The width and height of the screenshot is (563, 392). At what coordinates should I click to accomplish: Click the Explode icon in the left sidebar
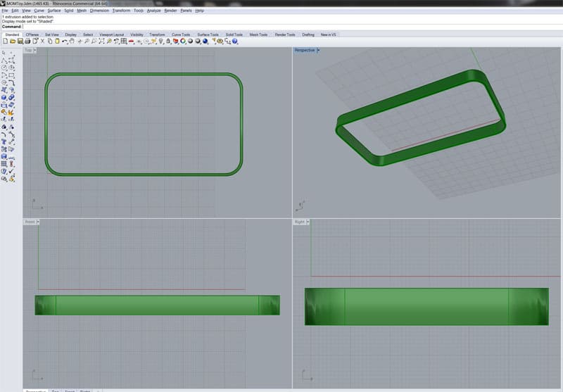[11, 113]
